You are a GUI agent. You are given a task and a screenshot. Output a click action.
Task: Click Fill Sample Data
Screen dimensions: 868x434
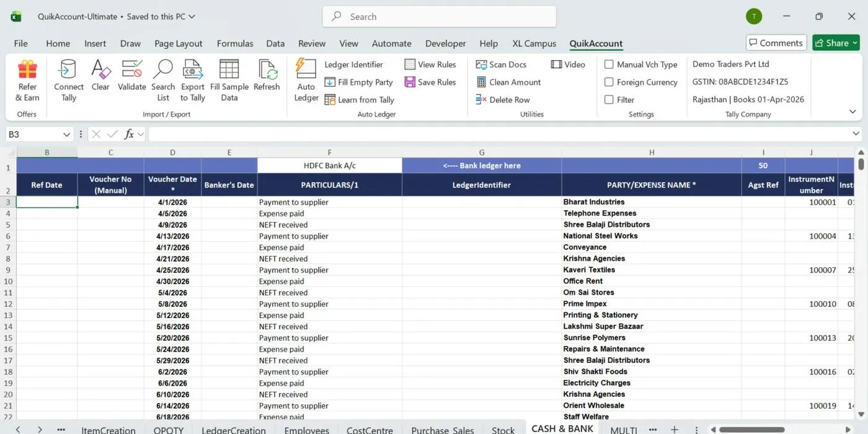[229, 81]
